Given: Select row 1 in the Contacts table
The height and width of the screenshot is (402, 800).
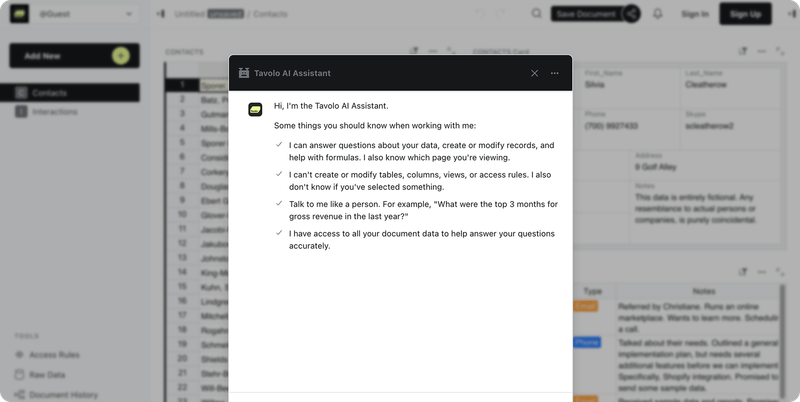Looking at the screenshot, I should (x=182, y=86).
